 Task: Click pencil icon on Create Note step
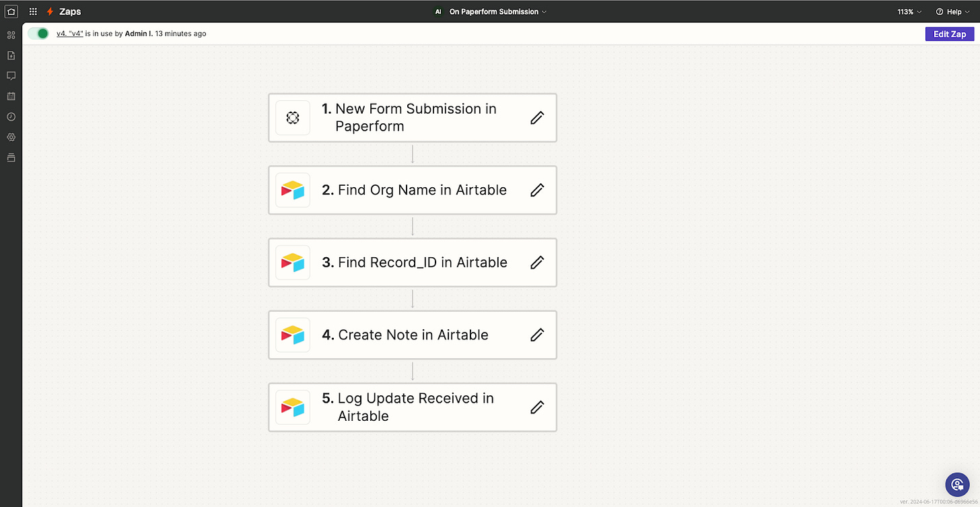click(x=537, y=335)
